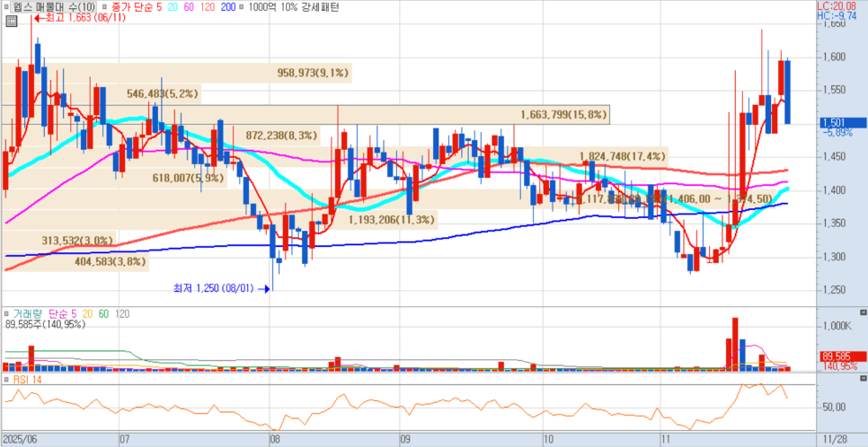Select the RSI 14 indicator label
The image size is (868, 447).
click(x=27, y=379)
